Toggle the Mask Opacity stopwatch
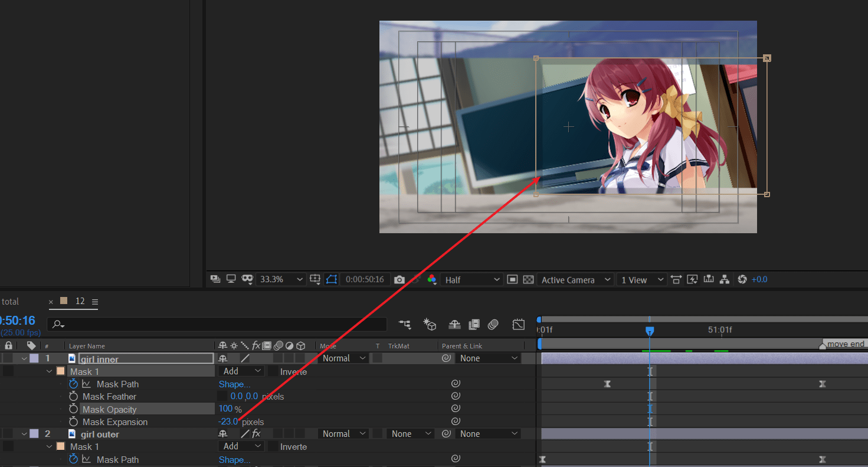Image resolution: width=868 pixels, height=467 pixels. click(73, 409)
